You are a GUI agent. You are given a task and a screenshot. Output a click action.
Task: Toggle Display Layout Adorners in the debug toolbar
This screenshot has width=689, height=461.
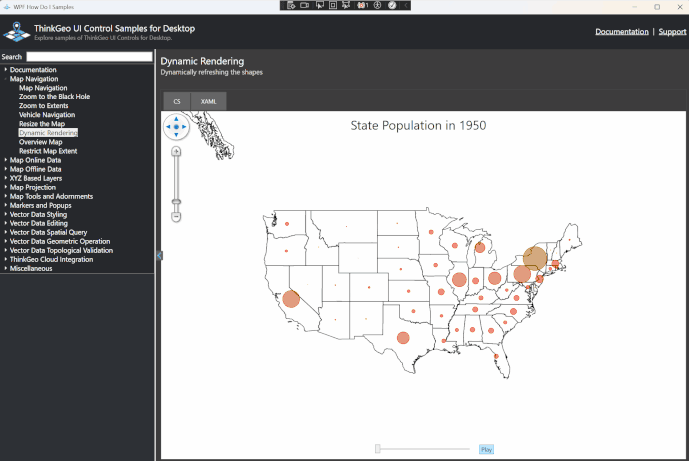click(x=333, y=5)
